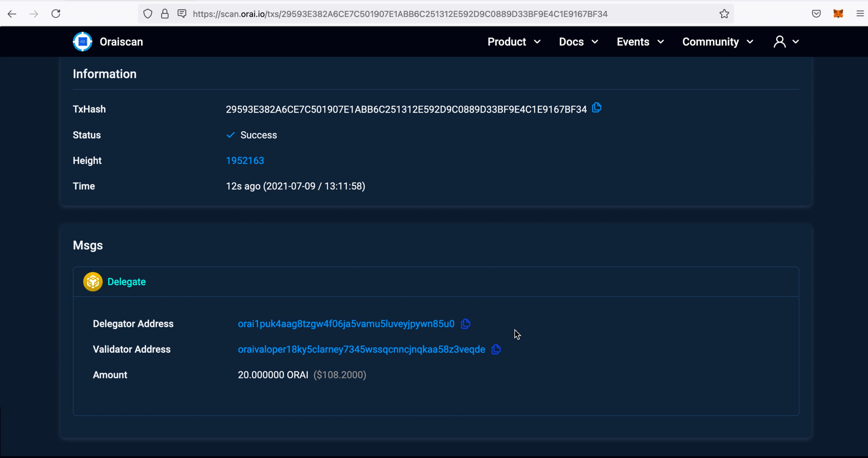The width and height of the screenshot is (868, 458).
Task: Go back to the previous page
Action: tap(12, 14)
